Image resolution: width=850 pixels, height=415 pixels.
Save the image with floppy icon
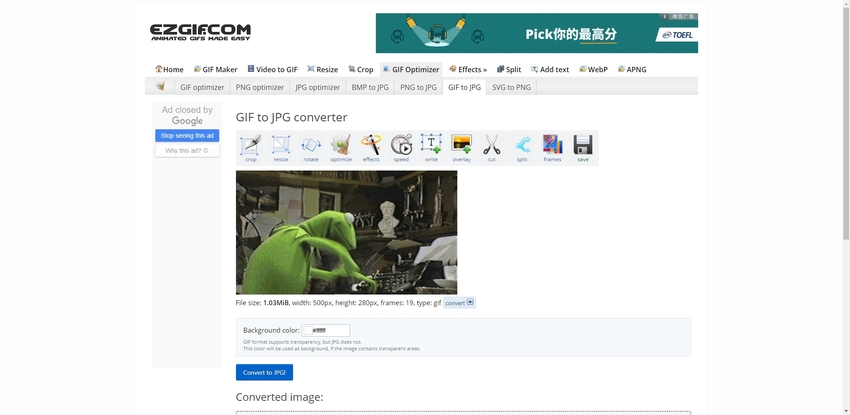583,147
